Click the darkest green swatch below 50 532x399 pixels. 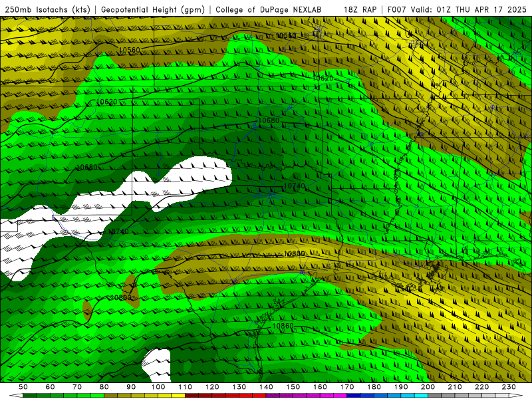pyautogui.click(x=30, y=396)
